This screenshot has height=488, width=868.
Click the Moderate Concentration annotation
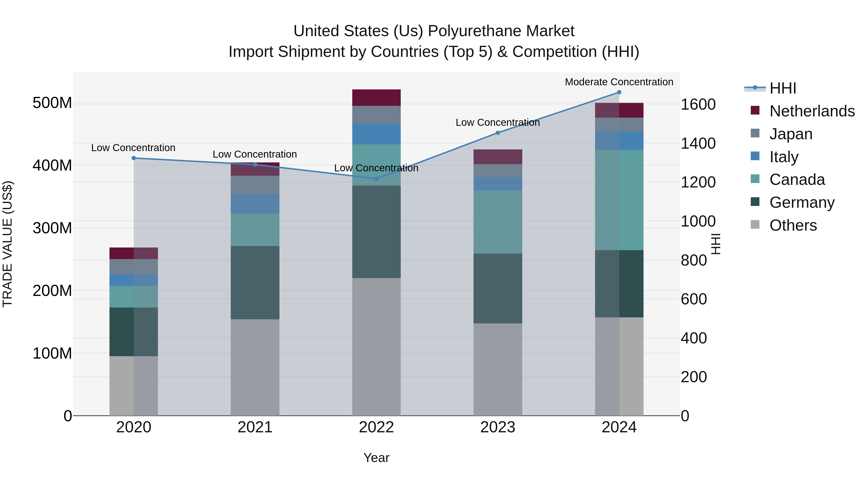click(x=619, y=82)
